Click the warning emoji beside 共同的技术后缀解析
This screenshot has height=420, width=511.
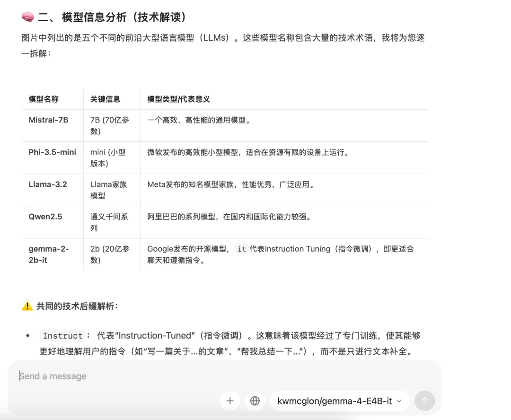(27, 306)
